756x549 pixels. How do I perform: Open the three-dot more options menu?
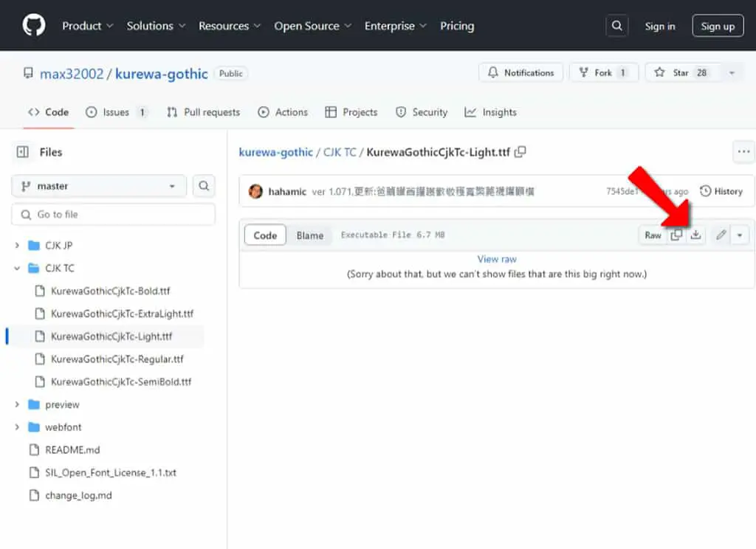tap(743, 152)
